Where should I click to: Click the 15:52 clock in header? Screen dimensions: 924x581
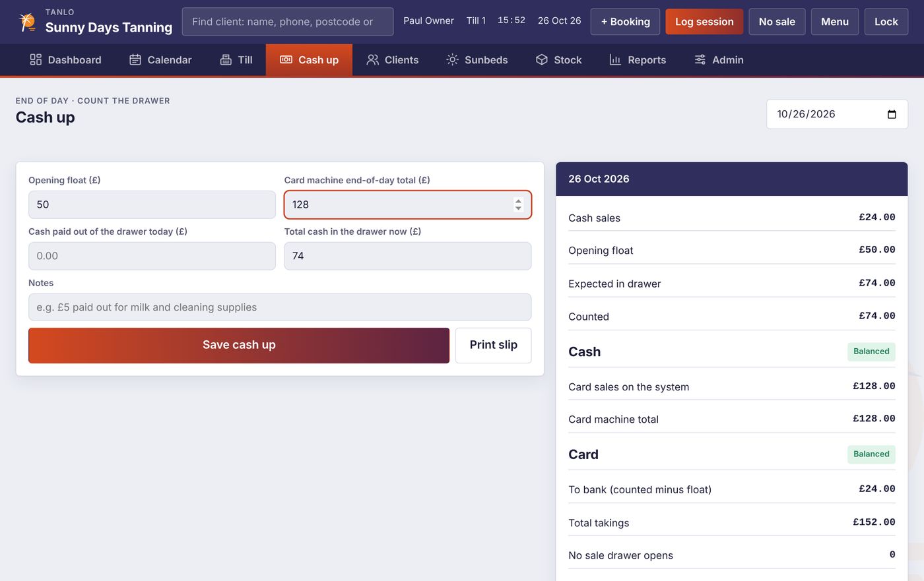[511, 20]
